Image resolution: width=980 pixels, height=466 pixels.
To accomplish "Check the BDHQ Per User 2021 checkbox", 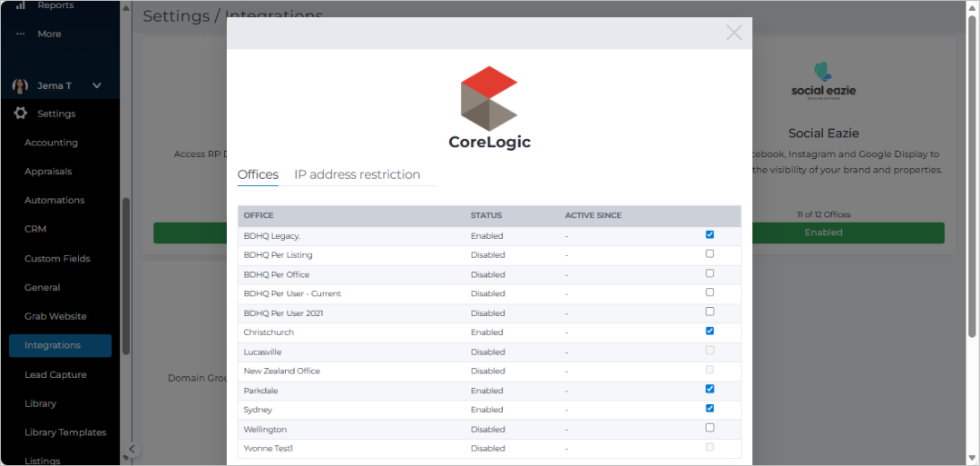I will 710,312.
